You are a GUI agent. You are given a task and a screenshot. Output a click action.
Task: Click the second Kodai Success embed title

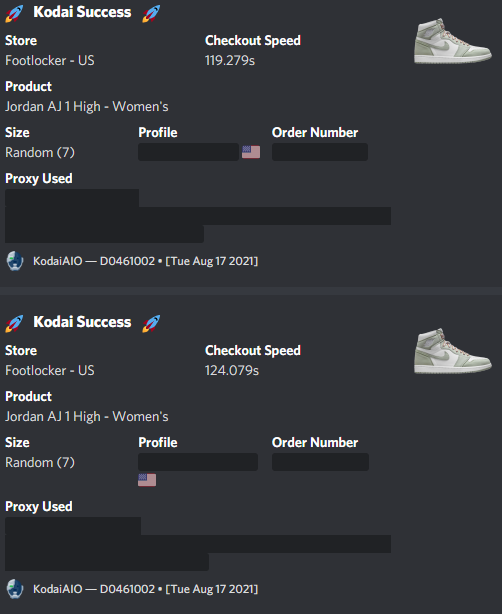coord(82,322)
